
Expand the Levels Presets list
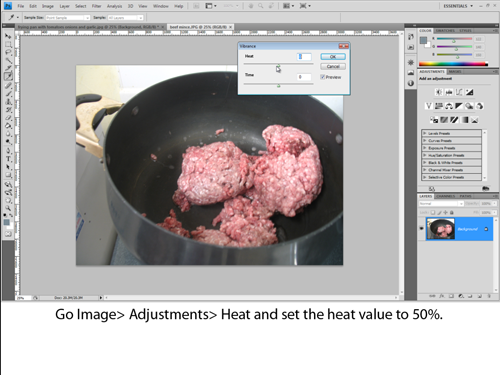452,133
